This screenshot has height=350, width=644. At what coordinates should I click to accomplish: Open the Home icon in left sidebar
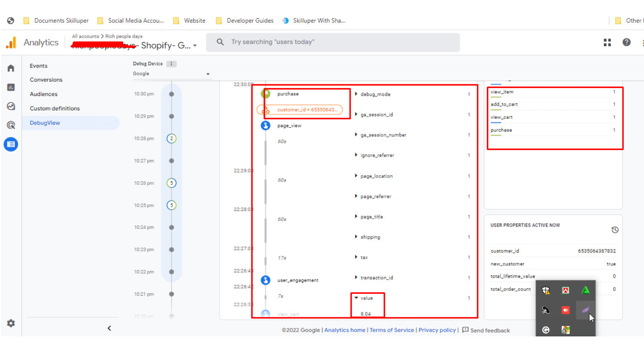click(11, 68)
